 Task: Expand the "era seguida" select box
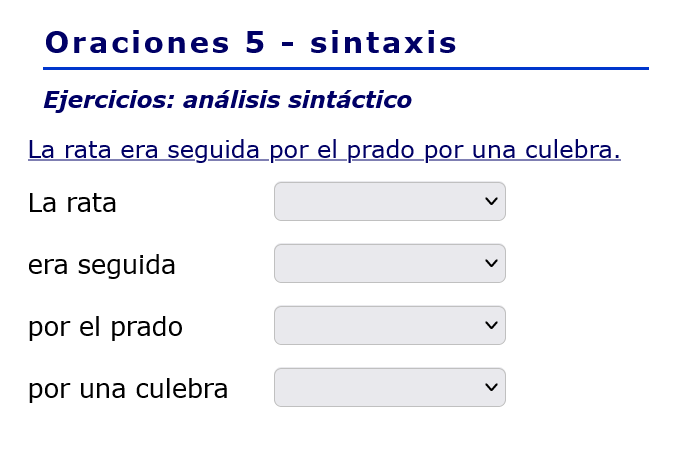(389, 264)
